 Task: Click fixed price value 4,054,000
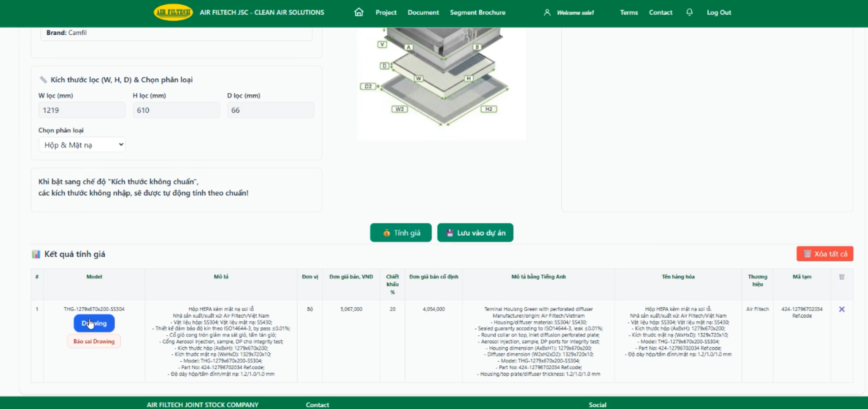coord(434,309)
